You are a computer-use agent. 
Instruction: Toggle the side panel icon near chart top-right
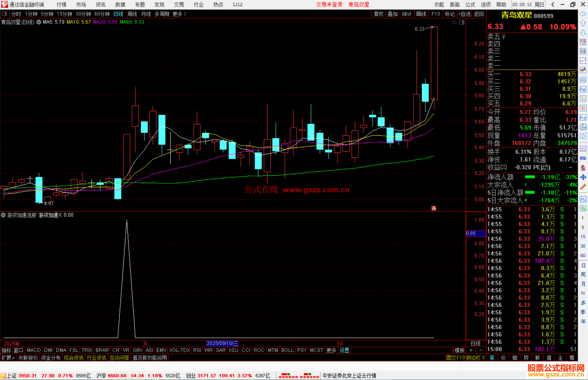tap(462, 22)
